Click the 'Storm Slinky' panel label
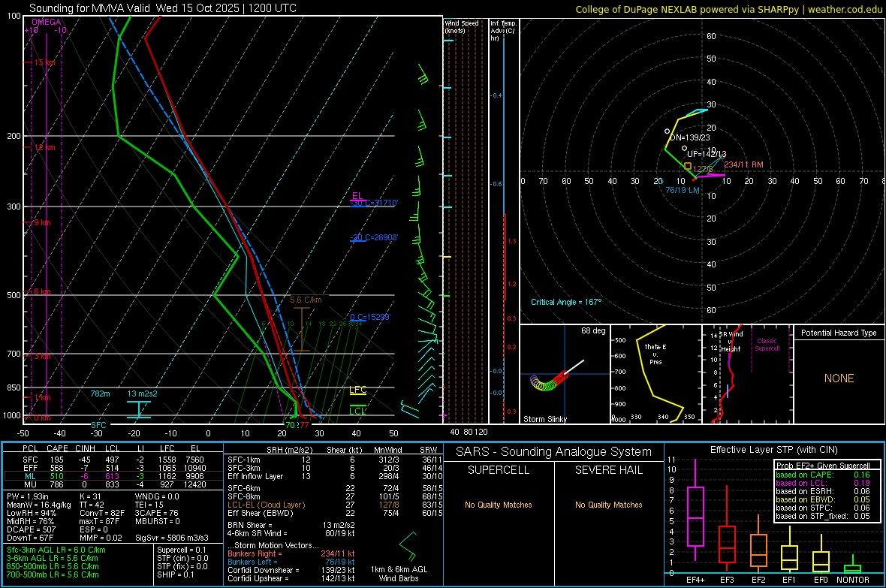The image size is (886, 588). (545, 419)
